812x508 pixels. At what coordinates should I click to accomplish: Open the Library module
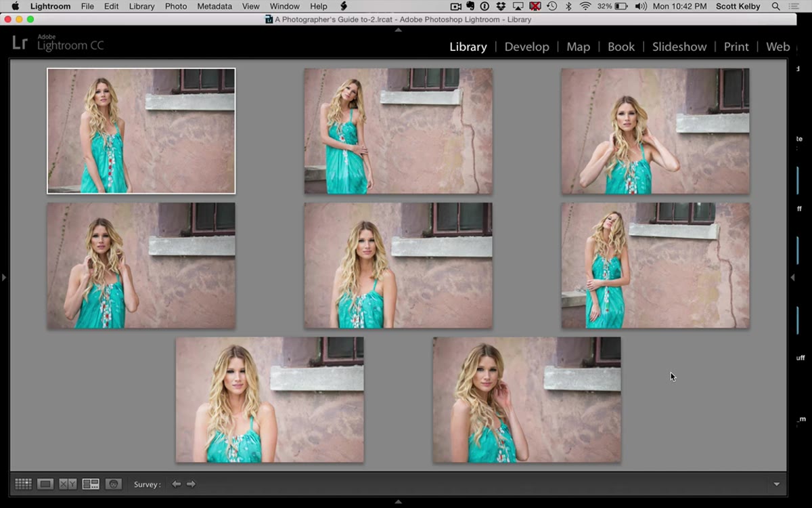pyautogui.click(x=468, y=47)
